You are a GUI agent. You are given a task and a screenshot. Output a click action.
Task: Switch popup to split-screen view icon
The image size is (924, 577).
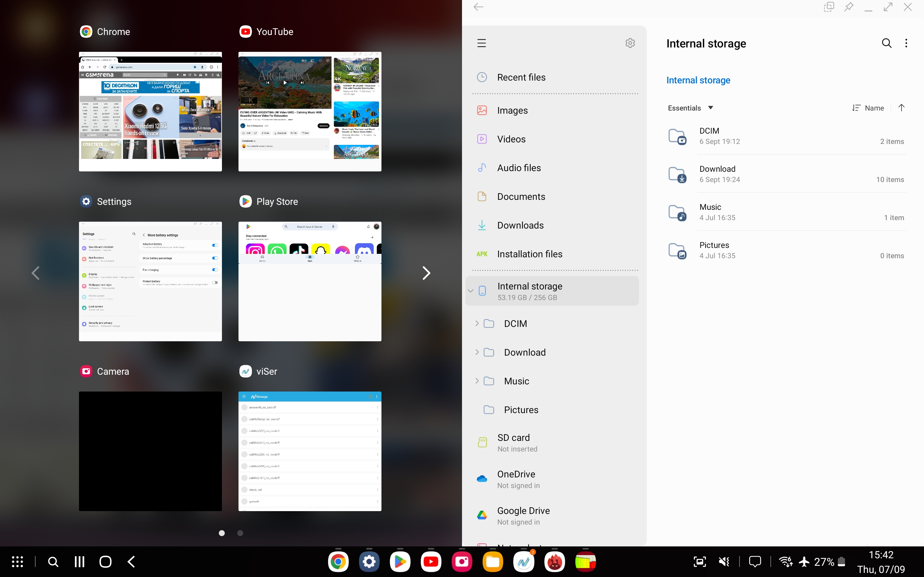828,7
